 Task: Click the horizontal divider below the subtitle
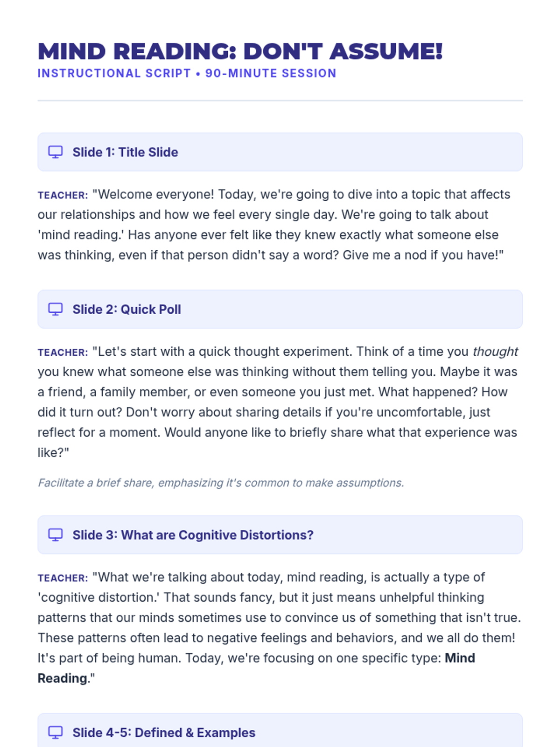click(x=280, y=100)
